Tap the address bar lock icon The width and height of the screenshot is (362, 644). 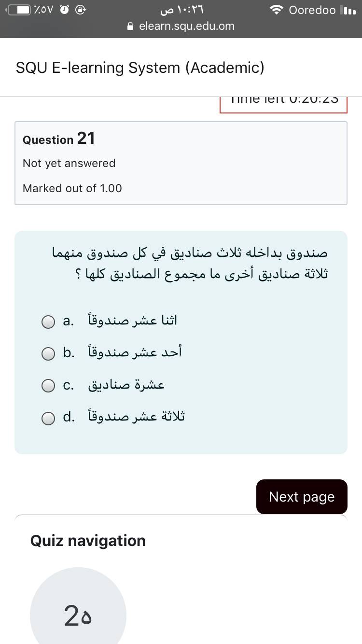[x=130, y=27]
